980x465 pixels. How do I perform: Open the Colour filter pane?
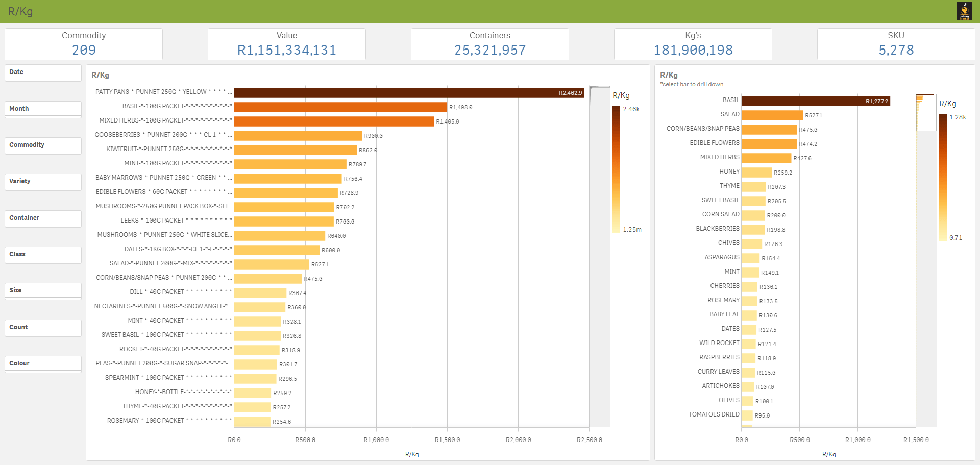tap(43, 363)
